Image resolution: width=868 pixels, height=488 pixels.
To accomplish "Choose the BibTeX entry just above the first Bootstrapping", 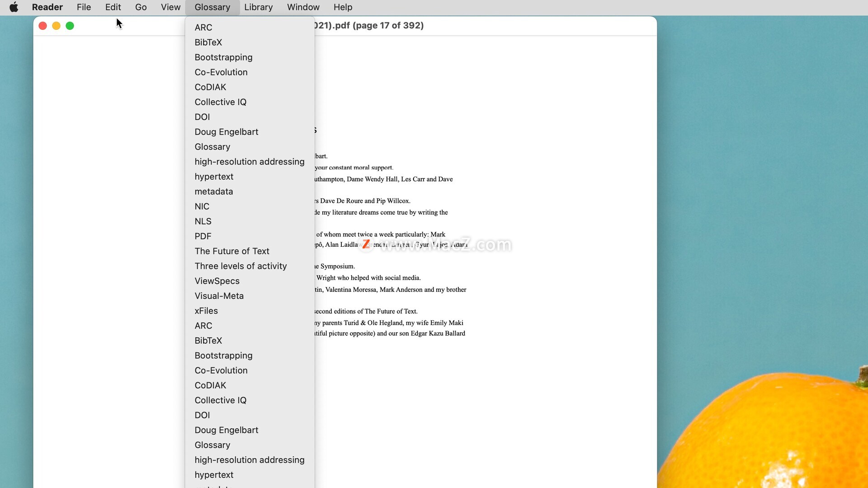I will click(250, 42).
